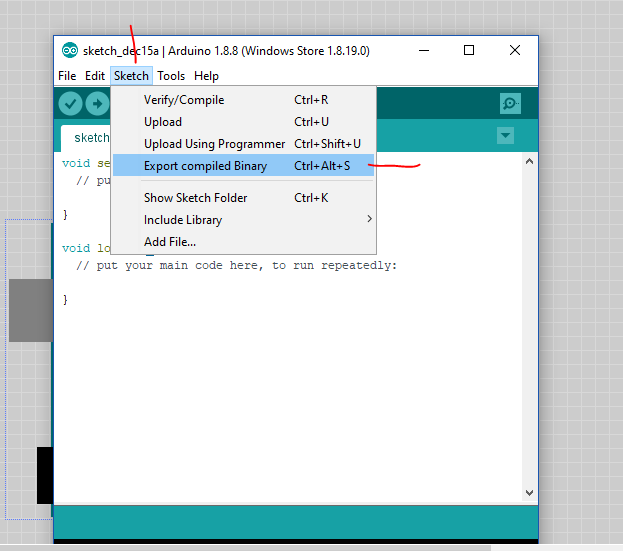This screenshot has width=623, height=551.
Task: Click the editor scrollbar up arrow
Action: tap(529, 161)
